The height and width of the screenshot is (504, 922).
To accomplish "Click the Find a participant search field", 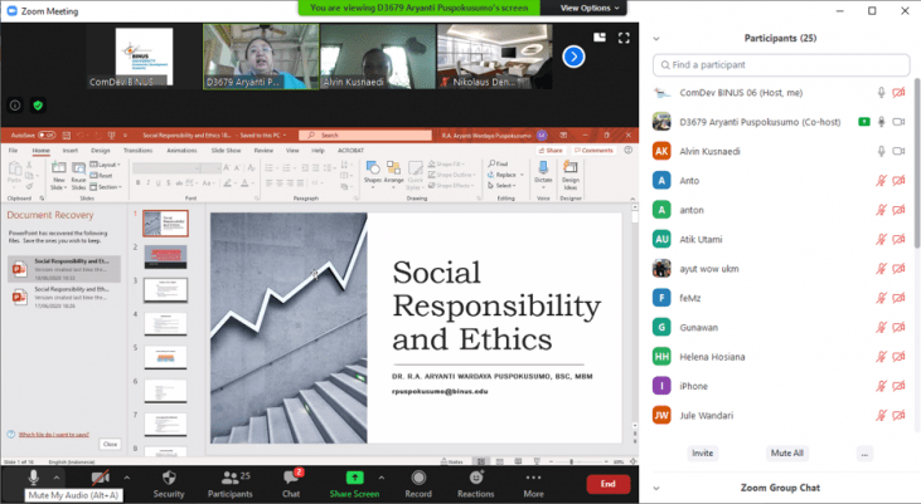I will point(781,65).
